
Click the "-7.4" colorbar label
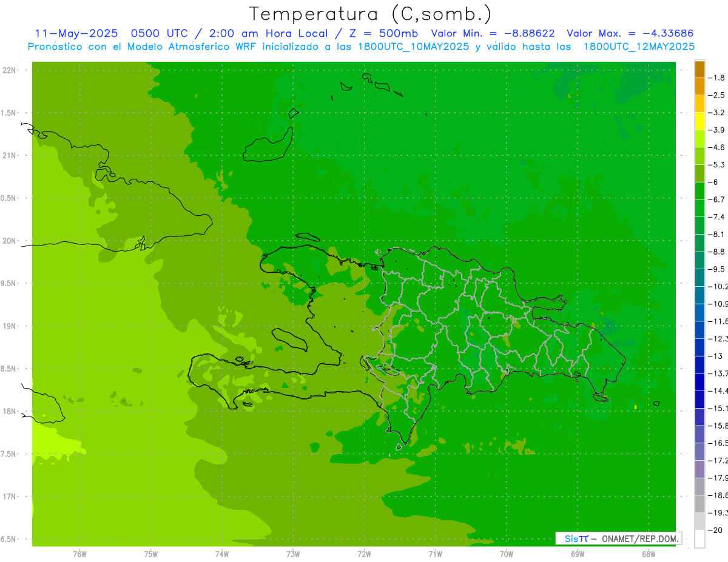pos(717,216)
